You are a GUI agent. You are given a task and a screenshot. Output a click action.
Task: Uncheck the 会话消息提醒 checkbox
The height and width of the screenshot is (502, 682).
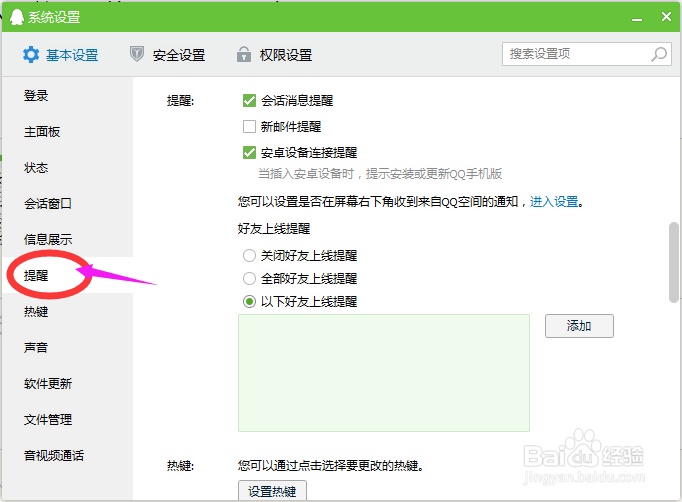pyautogui.click(x=249, y=100)
